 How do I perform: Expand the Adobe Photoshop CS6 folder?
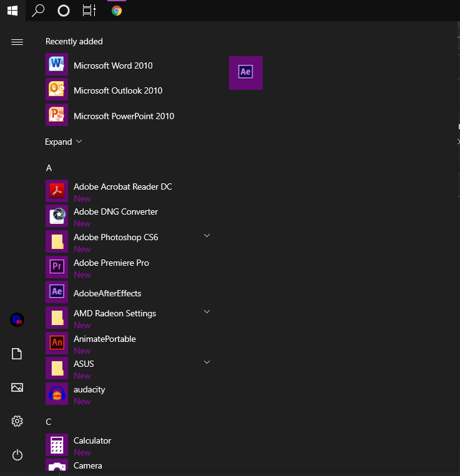pyautogui.click(x=207, y=236)
